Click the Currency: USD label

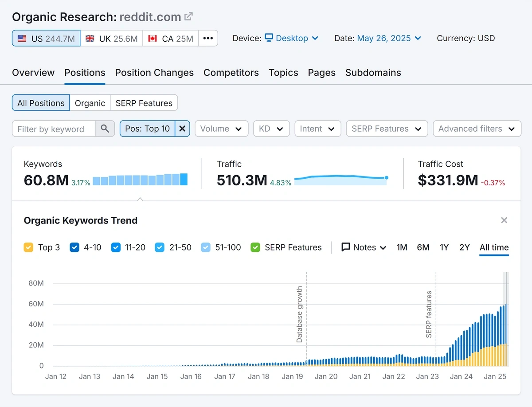pyautogui.click(x=466, y=38)
